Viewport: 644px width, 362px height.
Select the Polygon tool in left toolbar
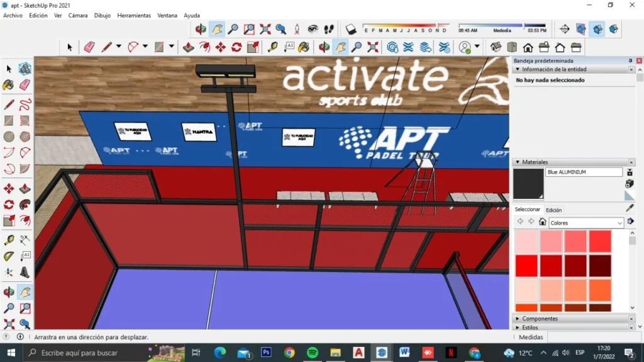25,137
